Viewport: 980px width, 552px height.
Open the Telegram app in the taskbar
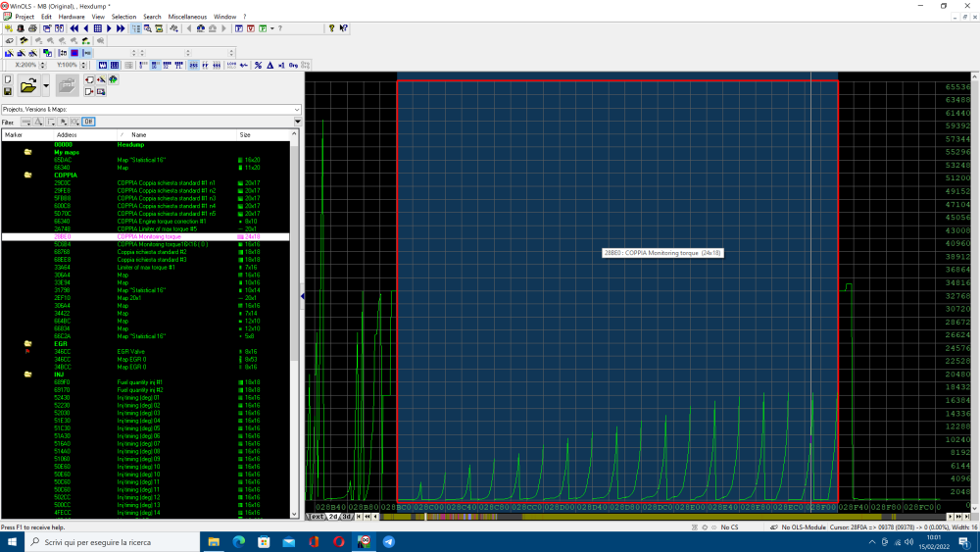[x=389, y=541]
